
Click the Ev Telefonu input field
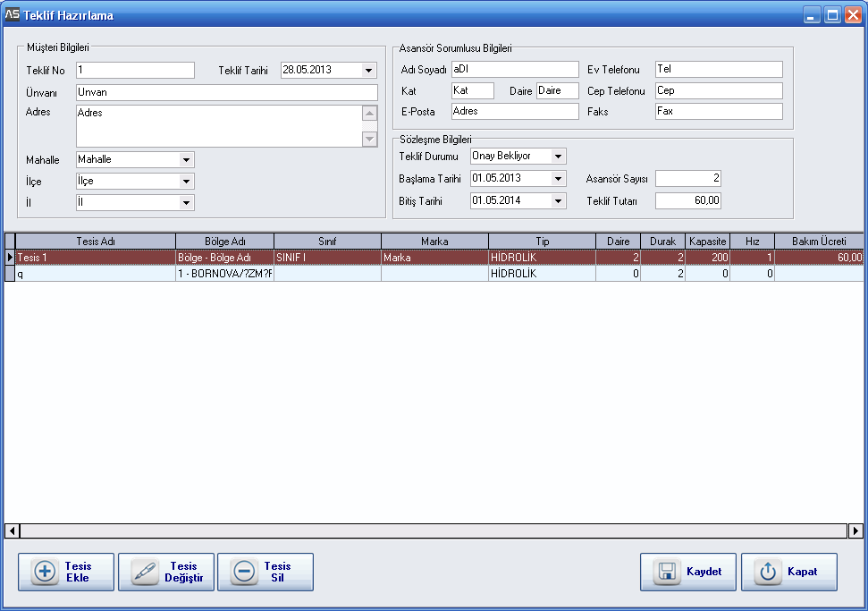(x=719, y=69)
